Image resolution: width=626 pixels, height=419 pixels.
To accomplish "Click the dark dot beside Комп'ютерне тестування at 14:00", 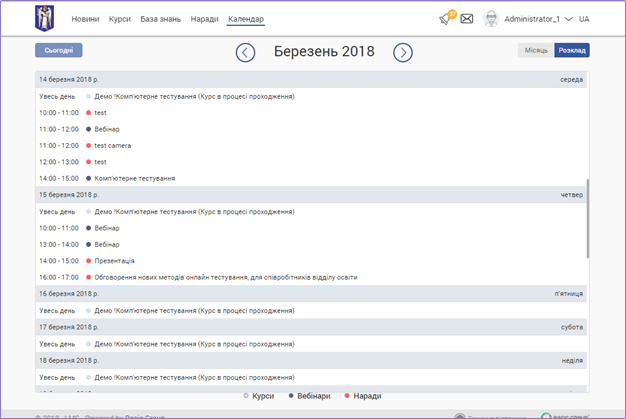I will [89, 178].
